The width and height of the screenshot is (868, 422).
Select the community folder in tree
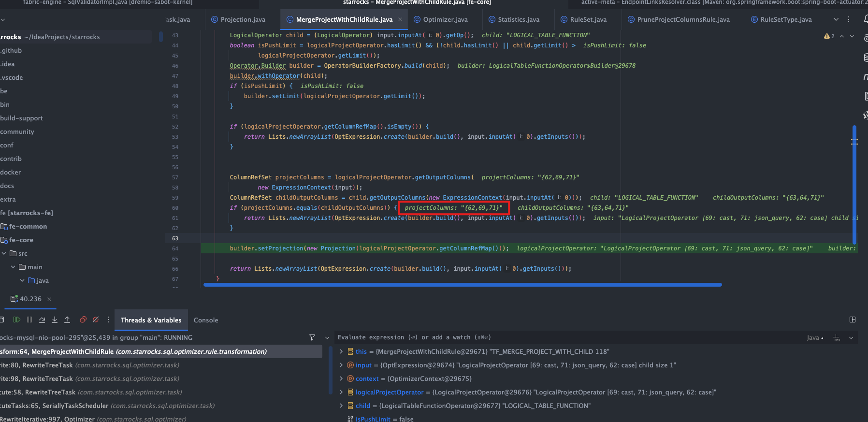[x=17, y=131]
